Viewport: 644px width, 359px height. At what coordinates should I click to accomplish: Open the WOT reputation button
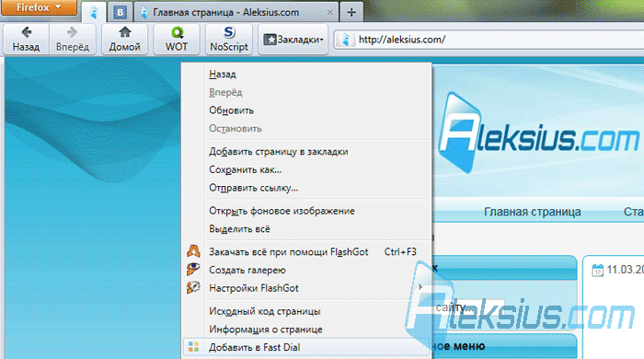coord(177,39)
